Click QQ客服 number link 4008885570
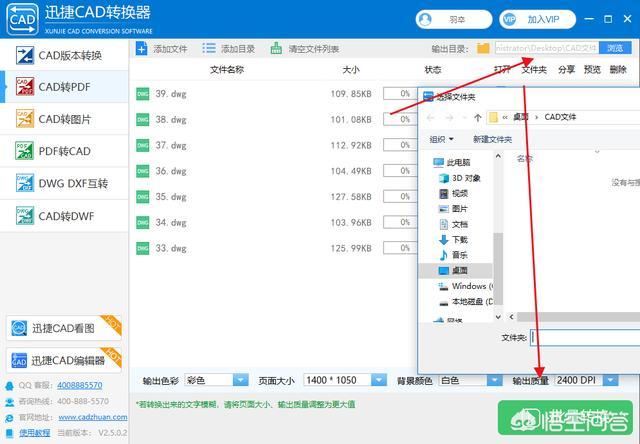Image resolution: width=640 pixels, height=444 pixels. pyautogui.click(x=80, y=385)
